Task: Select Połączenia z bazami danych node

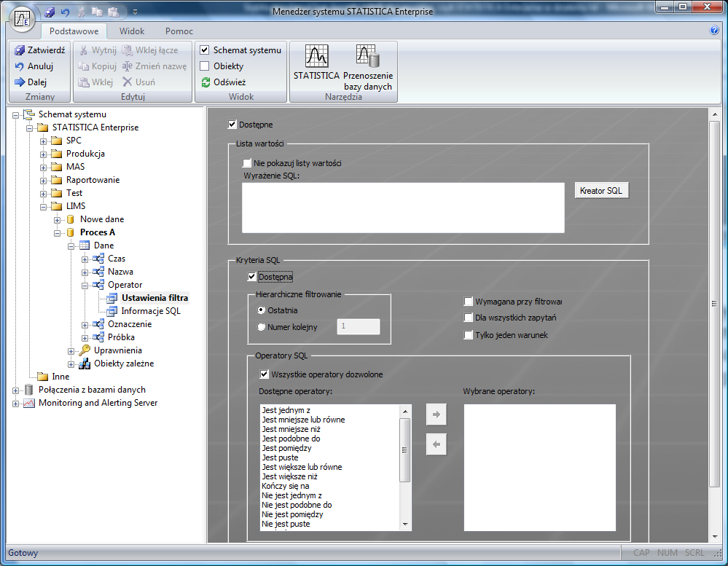Action: click(x=92, y=390)
